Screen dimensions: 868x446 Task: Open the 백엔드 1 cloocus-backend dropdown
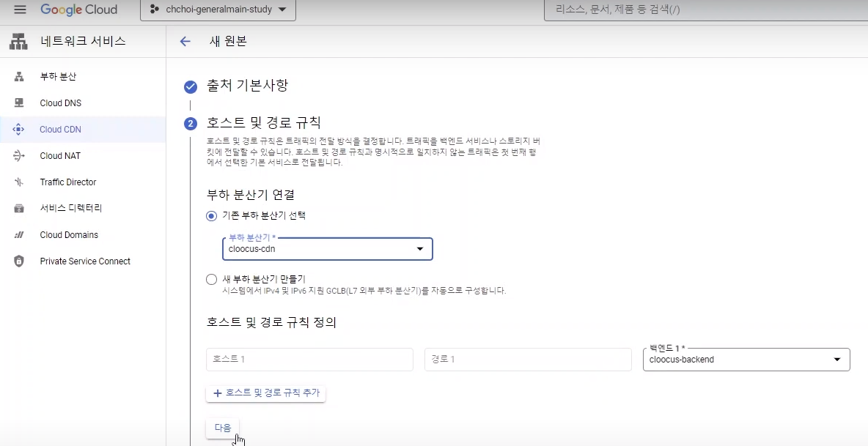[746, 360]
